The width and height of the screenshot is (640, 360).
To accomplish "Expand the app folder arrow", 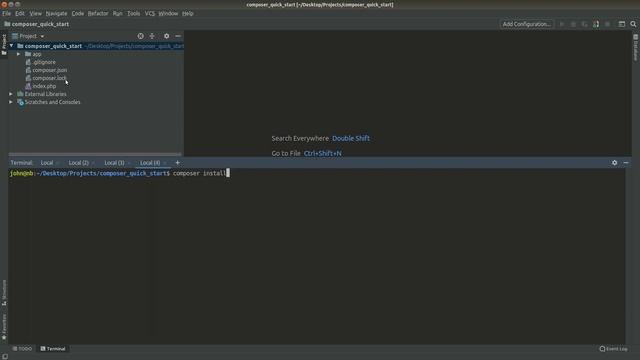I will pyautogui.click(x=18, y=54).
